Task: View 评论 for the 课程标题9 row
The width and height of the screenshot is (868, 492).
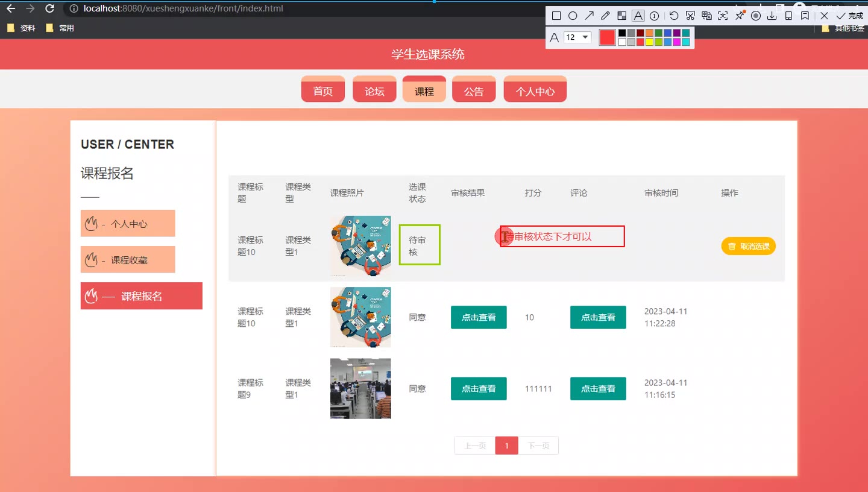Action: [598, 389]
